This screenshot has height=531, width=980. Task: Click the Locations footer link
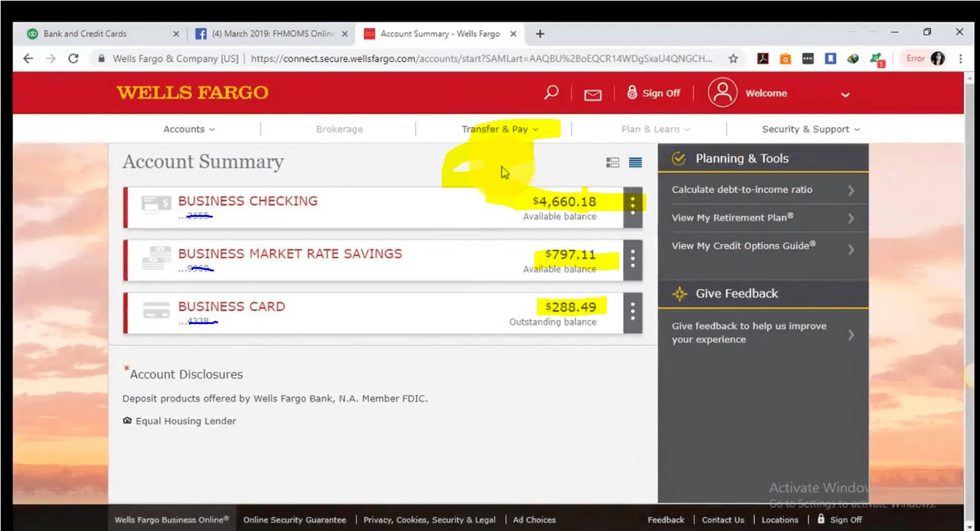pos(780,520)
